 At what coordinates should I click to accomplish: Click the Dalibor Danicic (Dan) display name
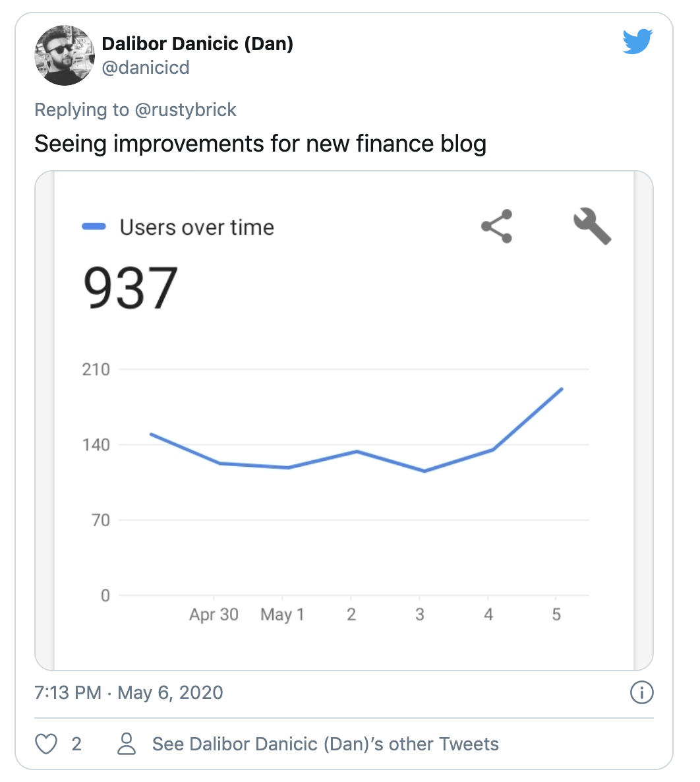click(197, 44)
